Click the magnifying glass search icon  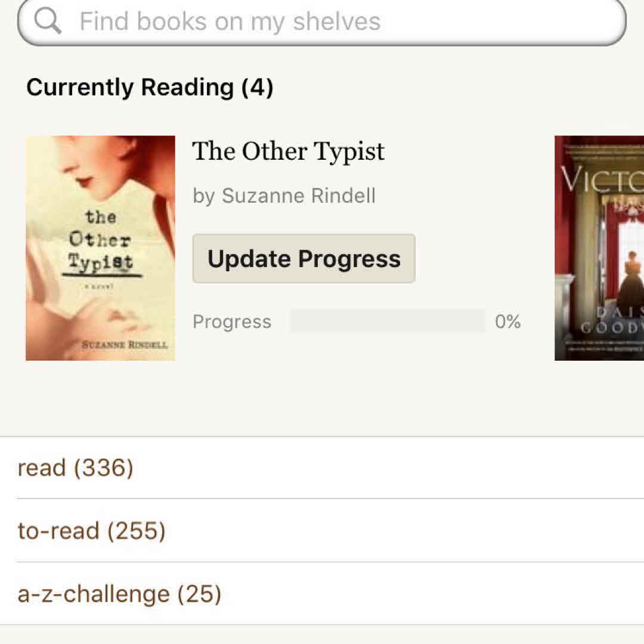pos(48,21)
